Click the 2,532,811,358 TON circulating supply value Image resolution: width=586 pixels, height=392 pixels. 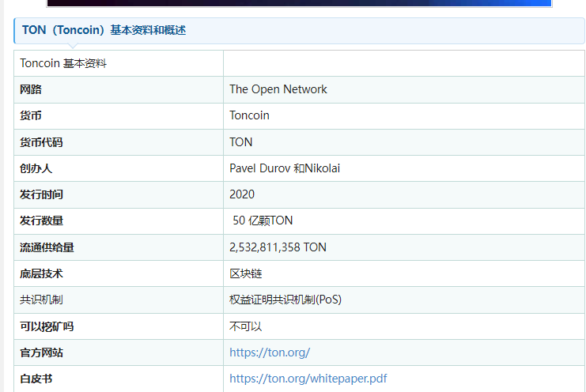point(278,247)
